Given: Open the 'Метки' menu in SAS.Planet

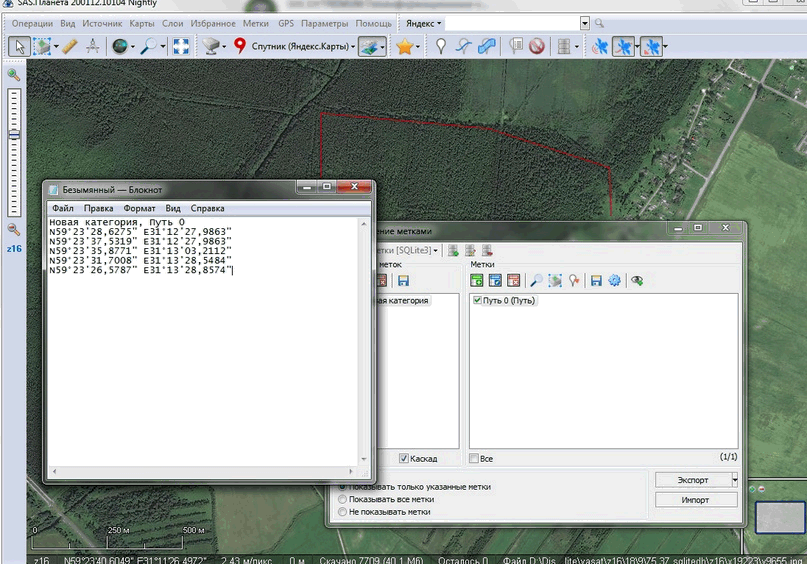Looking at the screenshot, I should (256, 22).
